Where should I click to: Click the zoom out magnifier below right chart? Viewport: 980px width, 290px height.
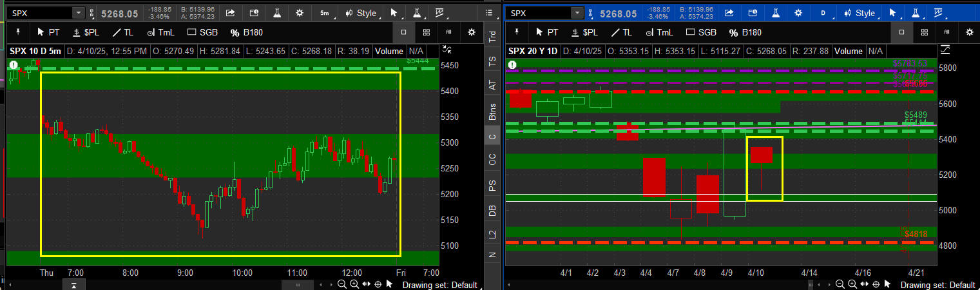(840, 284)
